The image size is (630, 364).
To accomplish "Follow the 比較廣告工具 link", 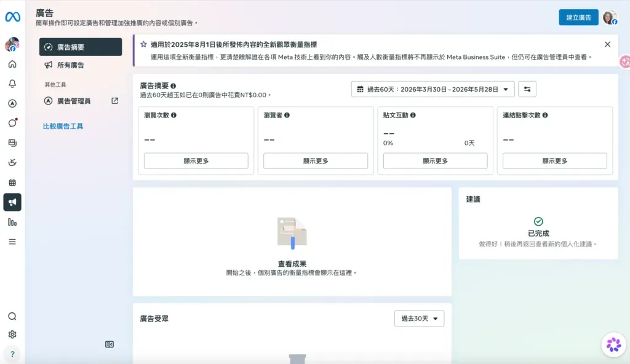I will click(x=63, y=127).
